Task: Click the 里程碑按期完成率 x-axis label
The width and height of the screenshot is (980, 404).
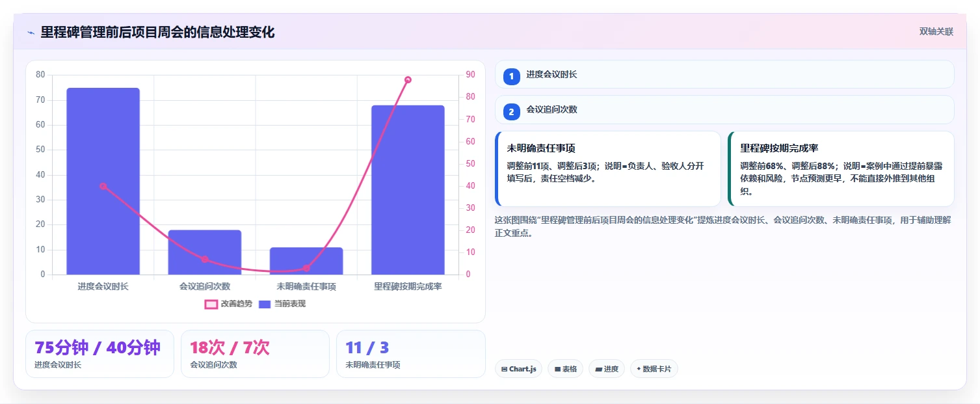Action: click(408, 286)
